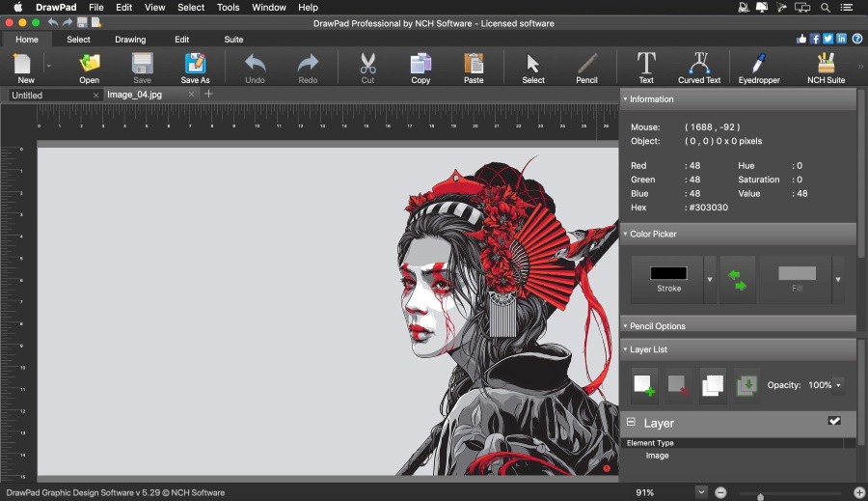Click the title bar redo arrow

pyautogui.click(x=68, y=23)
